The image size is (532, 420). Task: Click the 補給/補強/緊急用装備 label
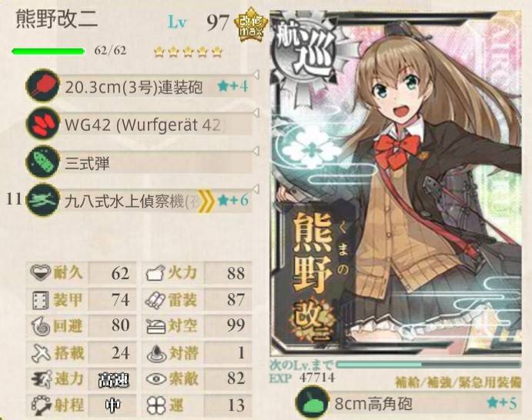pos(458,382)
